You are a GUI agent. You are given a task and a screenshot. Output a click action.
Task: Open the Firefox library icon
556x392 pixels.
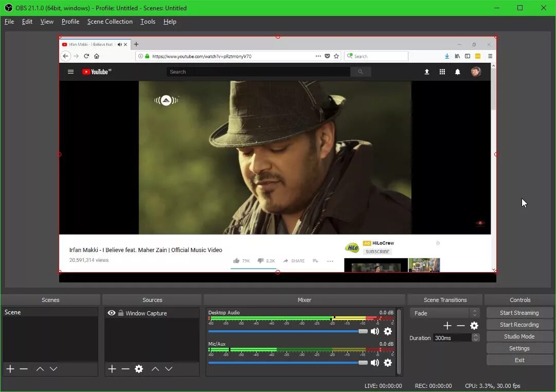(457, 56)
